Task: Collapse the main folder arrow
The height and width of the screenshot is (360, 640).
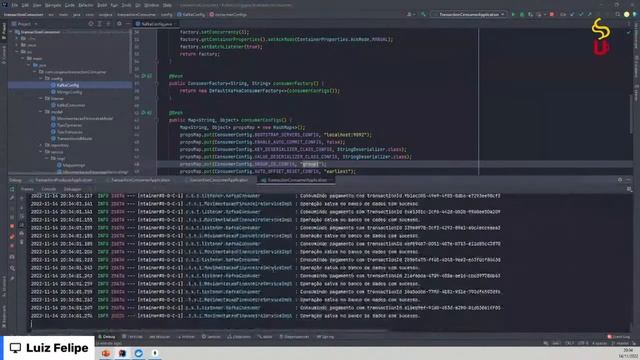Action: pos(23,58)
